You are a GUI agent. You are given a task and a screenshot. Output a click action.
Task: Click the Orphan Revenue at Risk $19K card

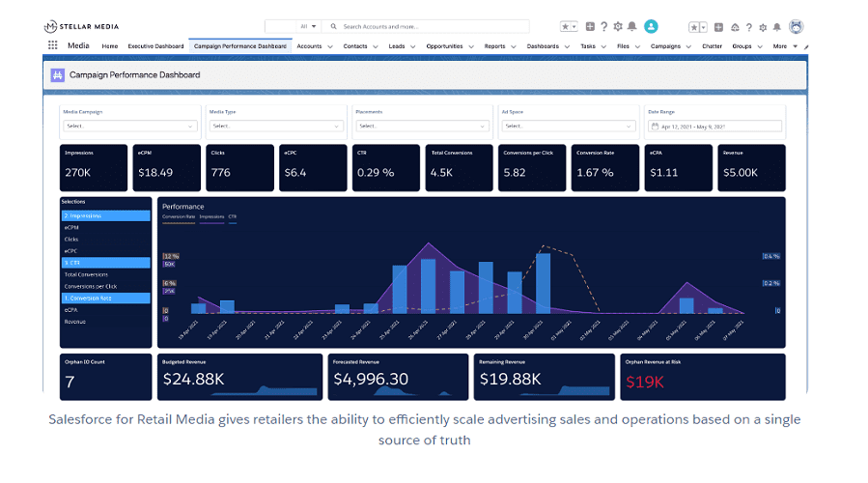(x=703, y=377)
